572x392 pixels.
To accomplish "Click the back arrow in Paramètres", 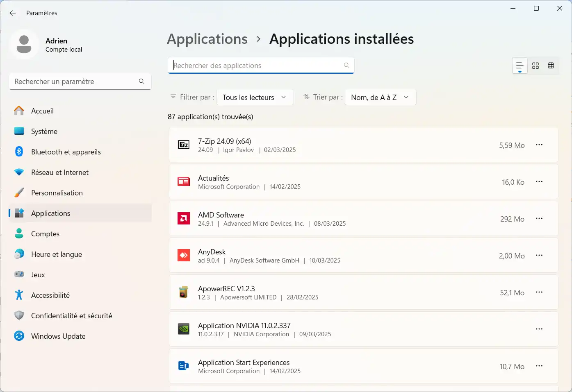I will tap(13, 13).
